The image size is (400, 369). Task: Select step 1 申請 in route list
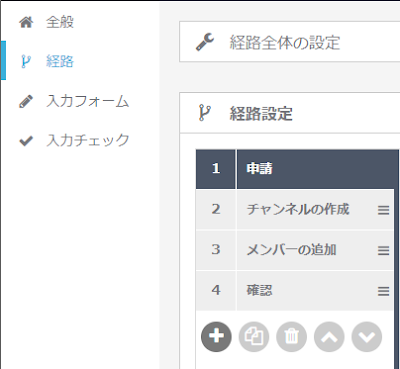[x=297, y=169]
